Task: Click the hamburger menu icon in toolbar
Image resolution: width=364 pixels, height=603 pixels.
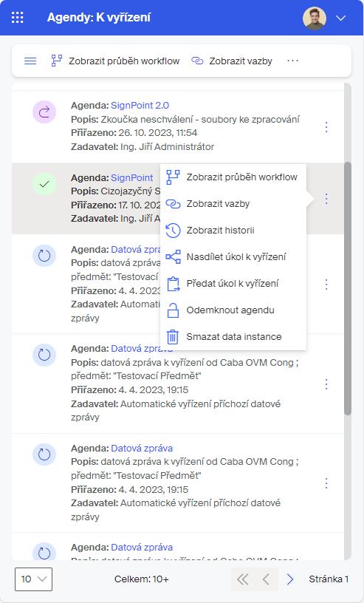Action: (x=30, y=61)
